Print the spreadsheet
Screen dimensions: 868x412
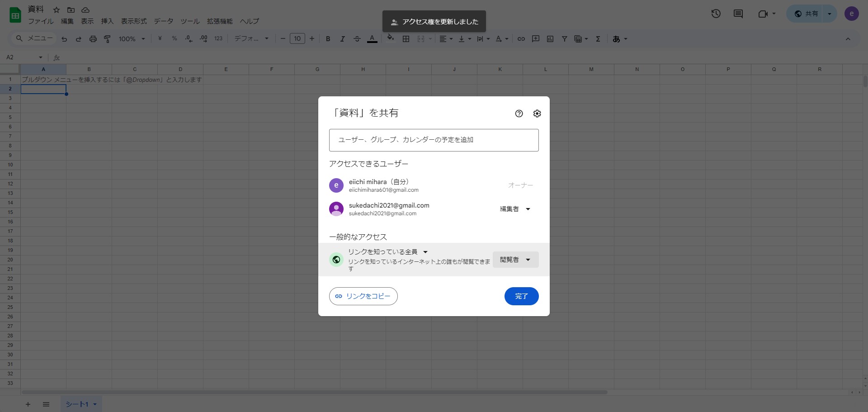point(93,39)
